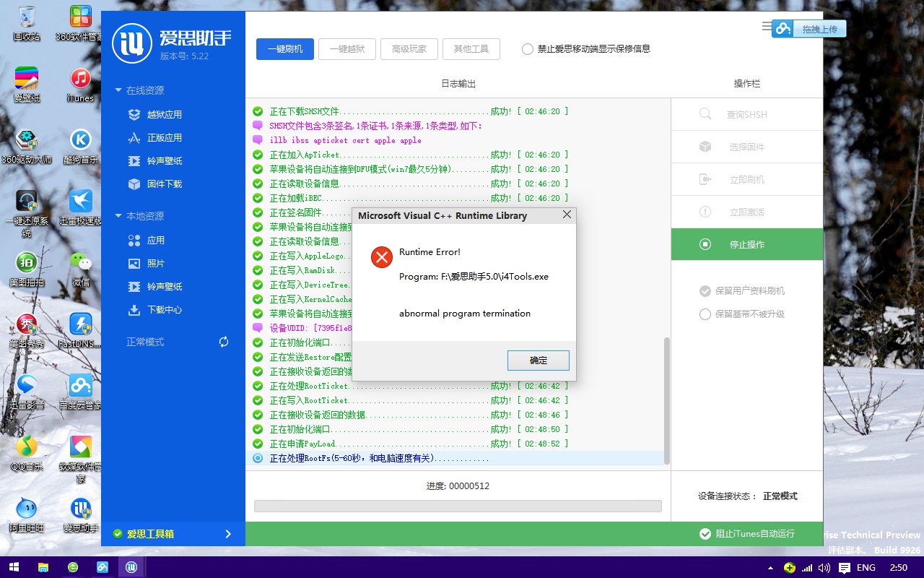Viewport: 924px width, 578px height.
Task: Click the ENG language indicator
Action: (866, 568)
